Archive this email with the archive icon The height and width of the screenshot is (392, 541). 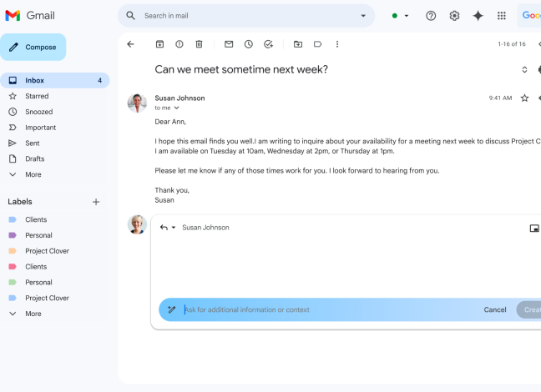tap(159, 44)
